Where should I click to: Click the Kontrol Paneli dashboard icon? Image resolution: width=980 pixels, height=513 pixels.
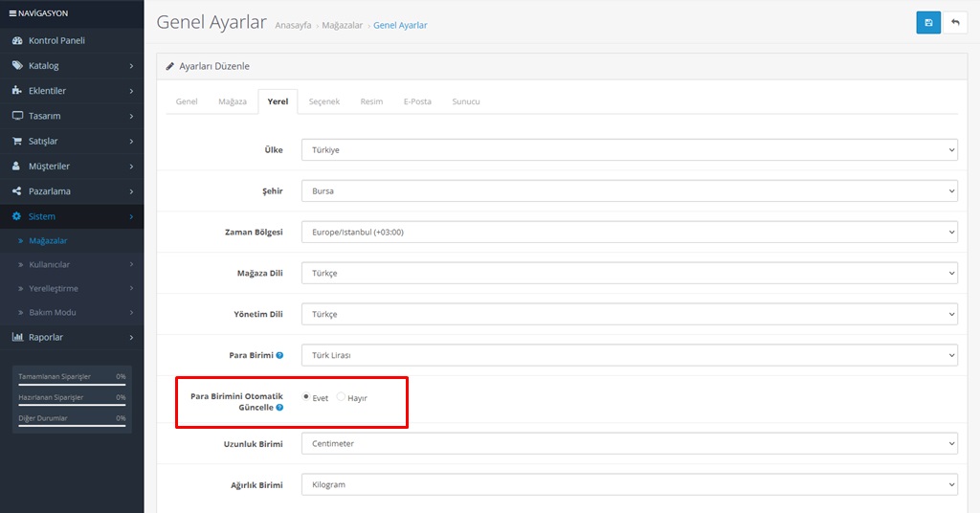17,40
